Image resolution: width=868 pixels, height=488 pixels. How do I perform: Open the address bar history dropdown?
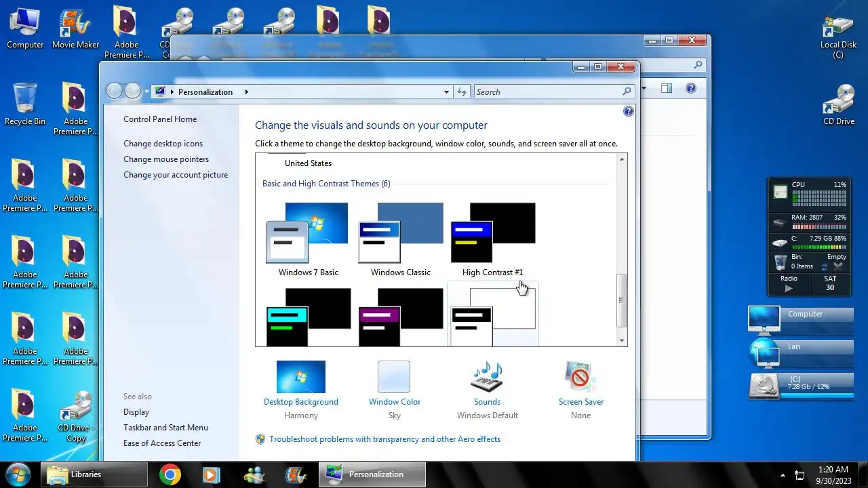[x=446, y=92]
